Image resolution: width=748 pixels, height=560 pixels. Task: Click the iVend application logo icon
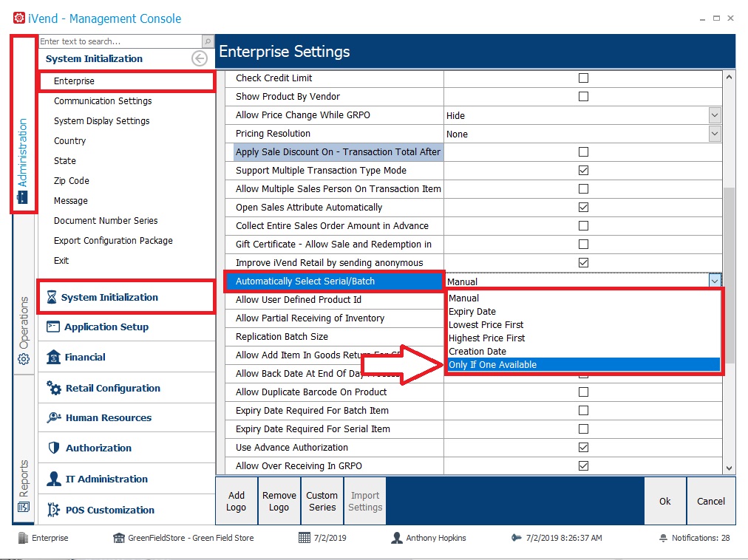pos(18,18)
